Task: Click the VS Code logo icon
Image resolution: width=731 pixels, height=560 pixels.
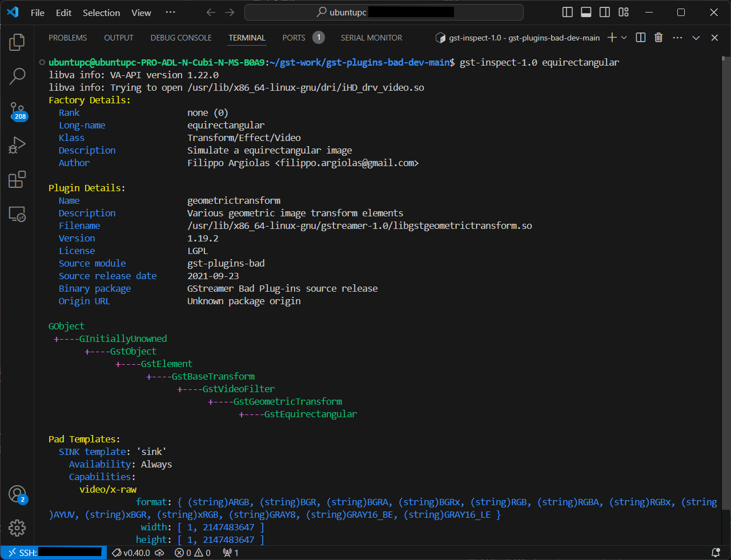Action: [13, 12]
